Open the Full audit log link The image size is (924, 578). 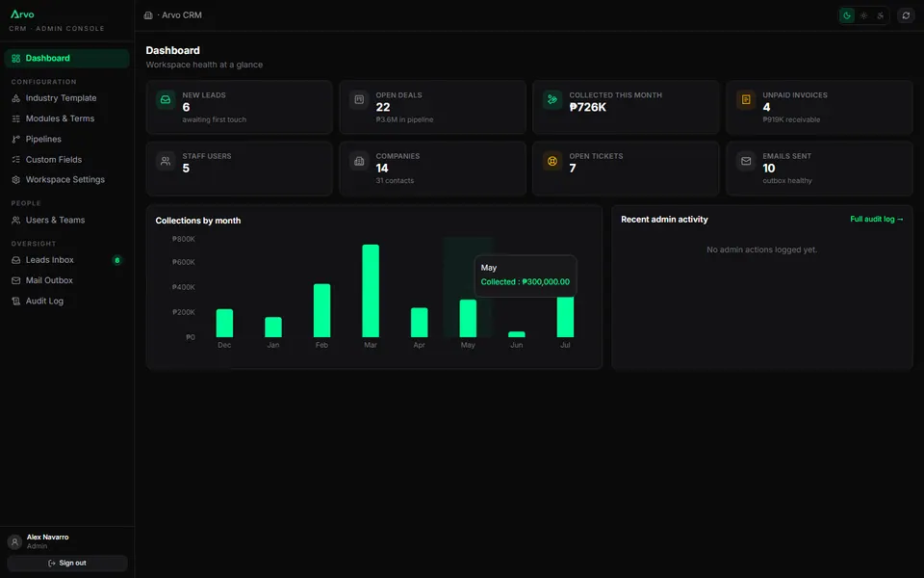[x=876, y=219]
